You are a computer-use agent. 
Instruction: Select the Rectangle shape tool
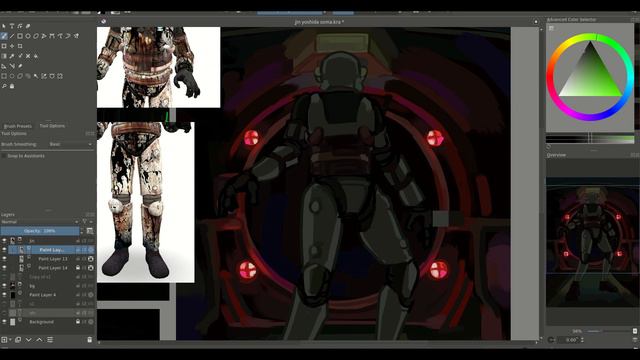[20, 36]
